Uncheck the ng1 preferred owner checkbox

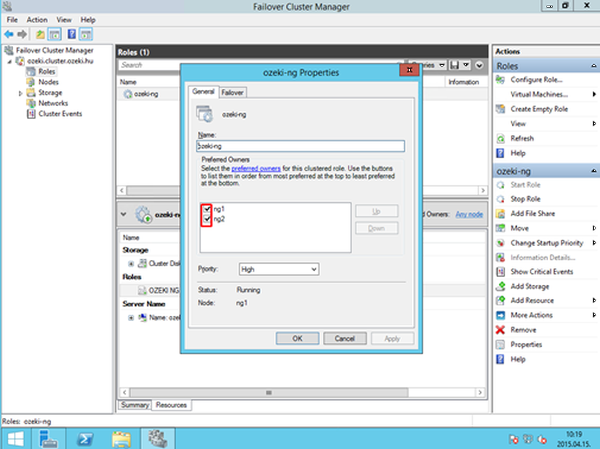point(207,209)
